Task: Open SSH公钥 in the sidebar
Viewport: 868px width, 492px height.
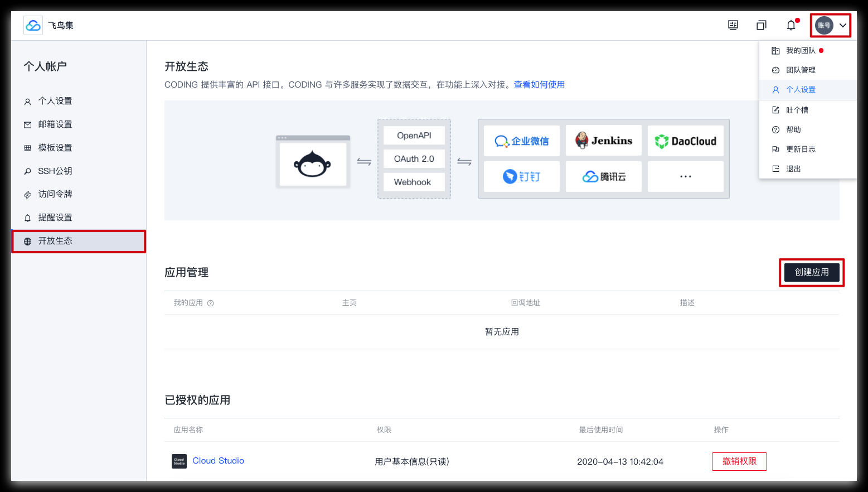Action: (x=55, y=171)
